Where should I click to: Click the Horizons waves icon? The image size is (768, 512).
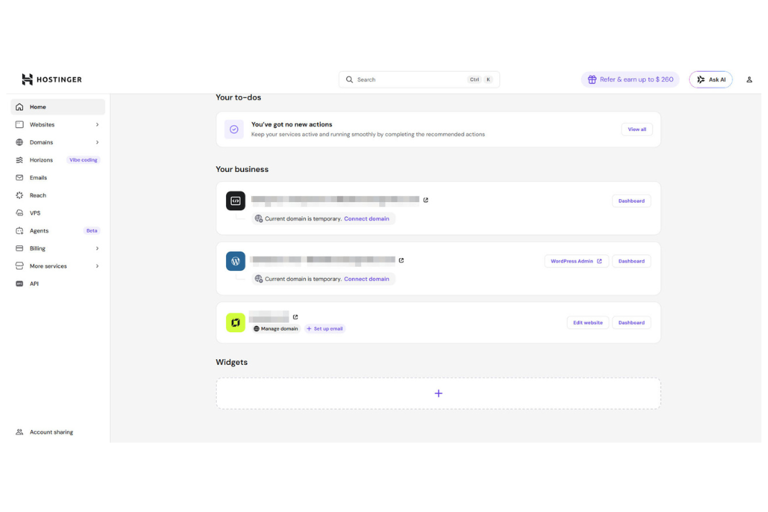pyautogui.click(x=20, y=160)
